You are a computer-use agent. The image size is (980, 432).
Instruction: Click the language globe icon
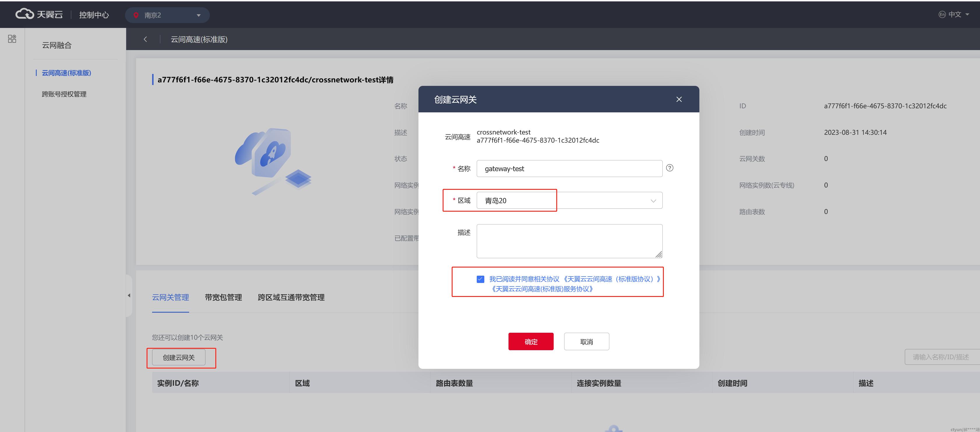[x=942, y=15]
